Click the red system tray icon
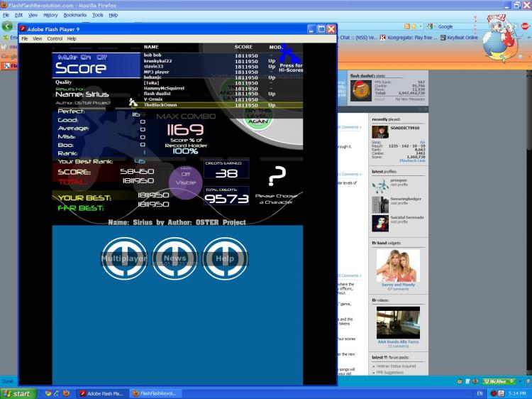The height and width of the screenshot is (399, 532). tap(494, 393)
